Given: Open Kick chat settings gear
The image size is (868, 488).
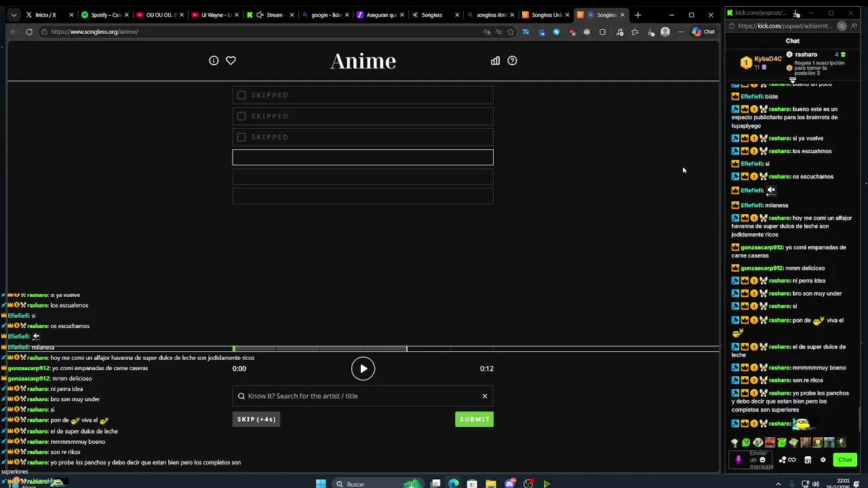Looking at the screenshot, I should tap(823, 460).
